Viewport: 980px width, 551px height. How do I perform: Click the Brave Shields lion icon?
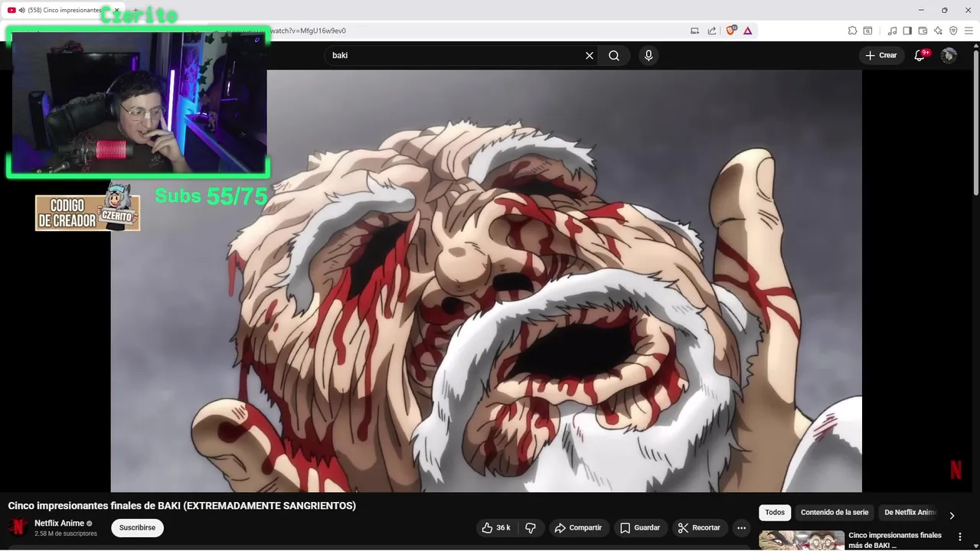tap(730, 31)
